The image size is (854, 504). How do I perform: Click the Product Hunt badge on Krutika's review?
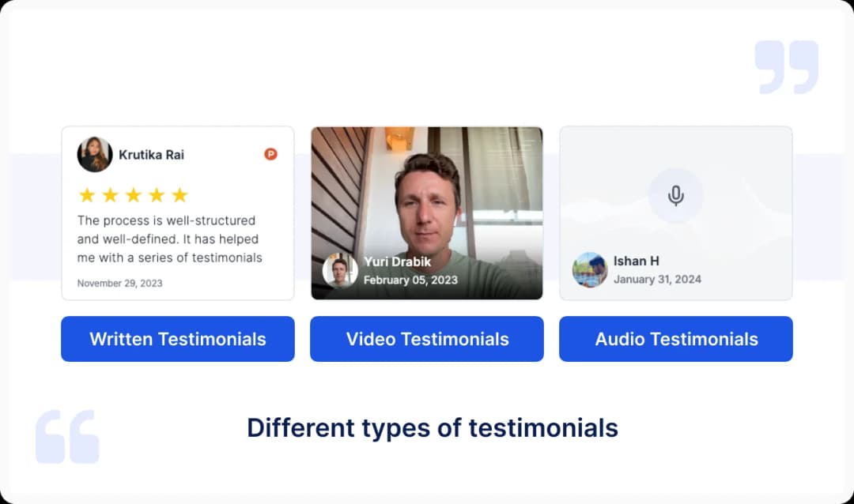pyautogui.click(x=270, y=155)
